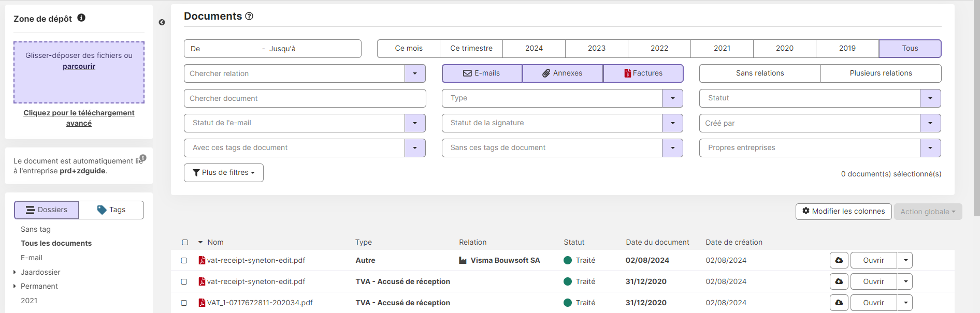
Task: Click the page vertical scrollbar
Action: 976,109
